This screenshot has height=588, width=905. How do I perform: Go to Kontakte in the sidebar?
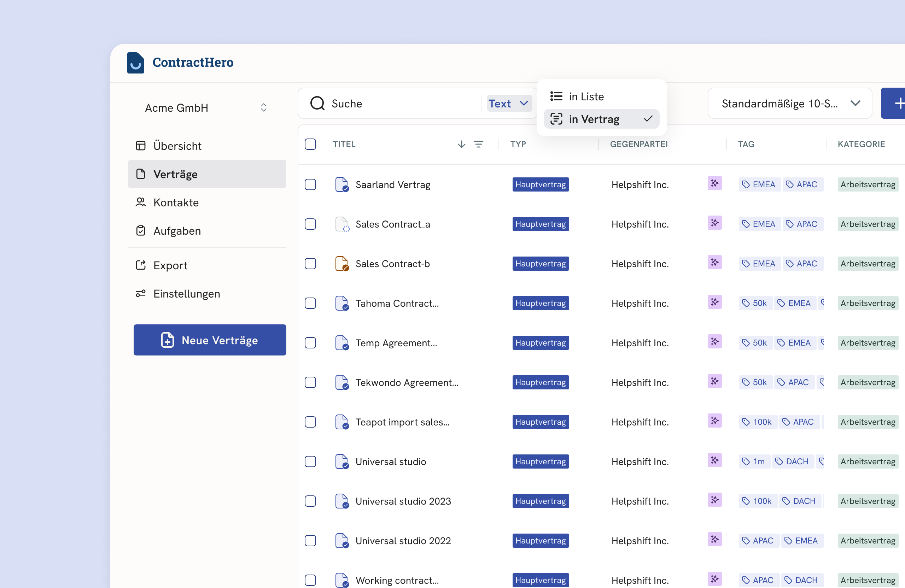pos(176,202)
